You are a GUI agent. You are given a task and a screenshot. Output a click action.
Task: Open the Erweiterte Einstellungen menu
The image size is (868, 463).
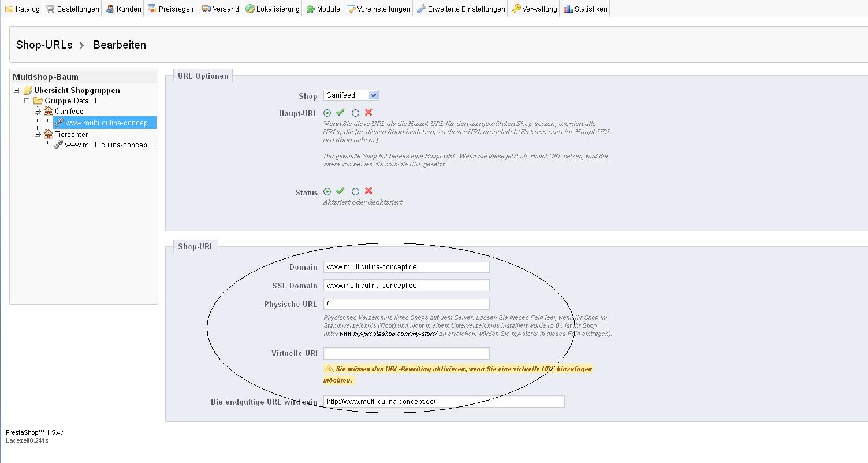tap(461, 9)
